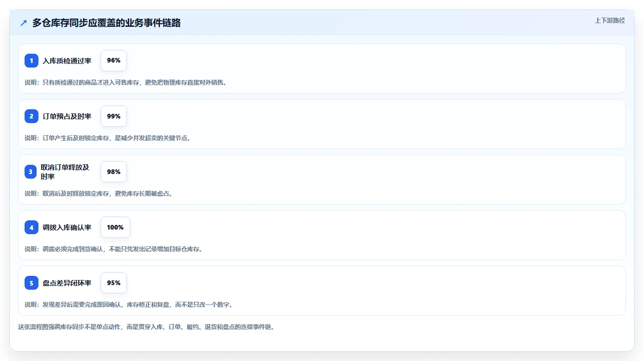
Task: Click the description about 质检通过的商品
Action: pos(126,82)
